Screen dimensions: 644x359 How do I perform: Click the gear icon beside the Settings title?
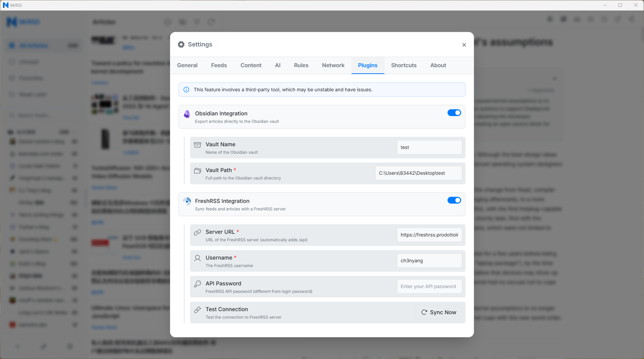tap(181, 44)
